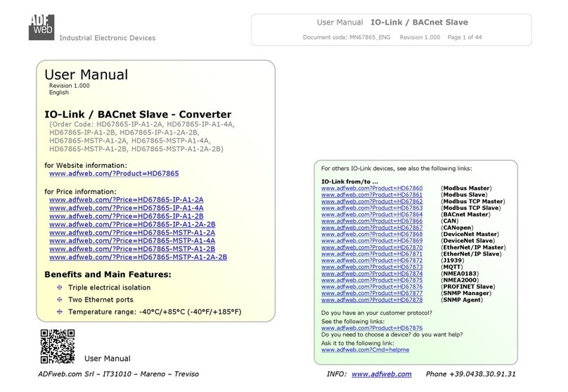
Task: Click 'ADFweb.com Srl – IT31010 – Mareno – Treviso'
Action: pos(119,374)
